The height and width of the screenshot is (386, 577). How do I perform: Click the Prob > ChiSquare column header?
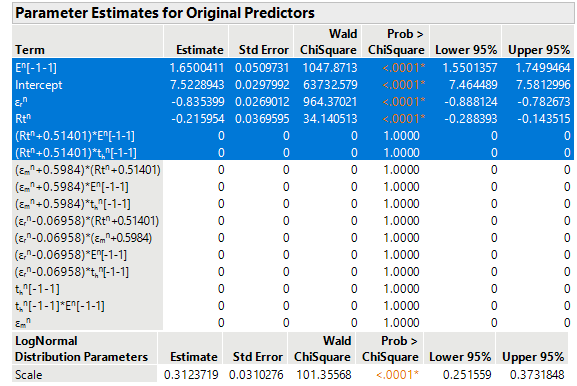tap(396, 42)
